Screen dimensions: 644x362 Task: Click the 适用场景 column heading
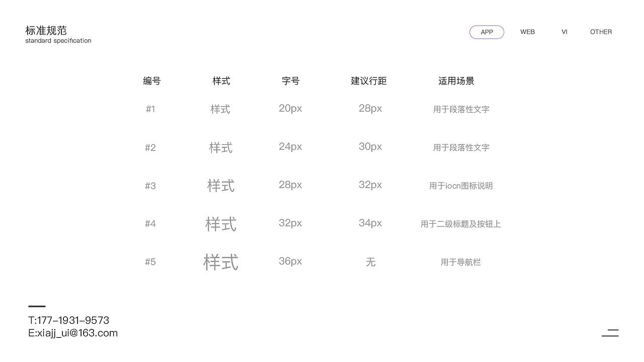point(456,81)
